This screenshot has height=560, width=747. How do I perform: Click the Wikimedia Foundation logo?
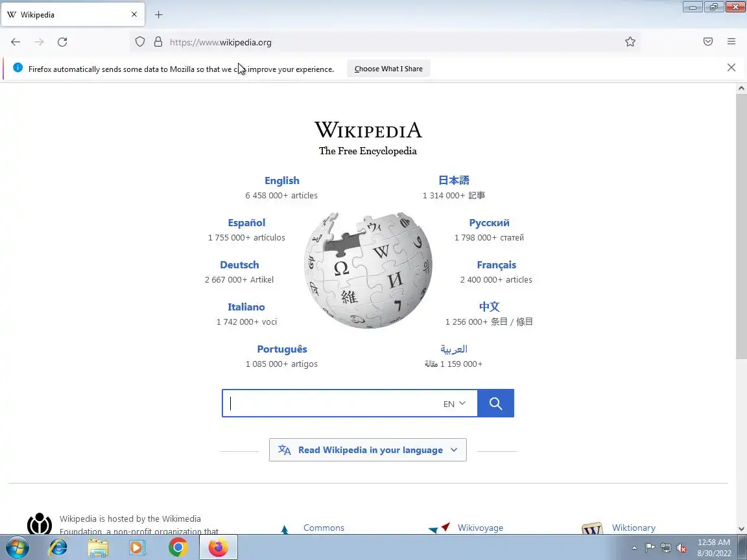(40, 524)
